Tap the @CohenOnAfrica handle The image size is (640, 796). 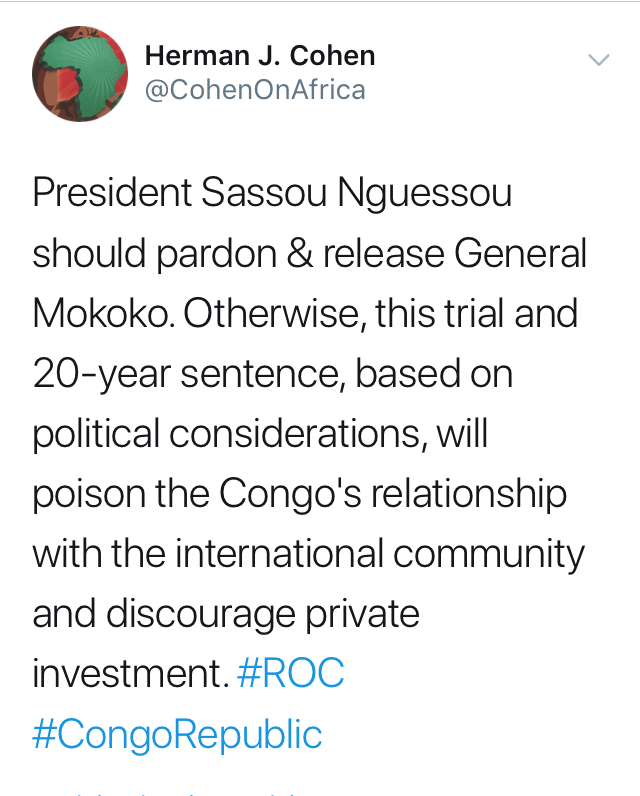coord(255,90)
